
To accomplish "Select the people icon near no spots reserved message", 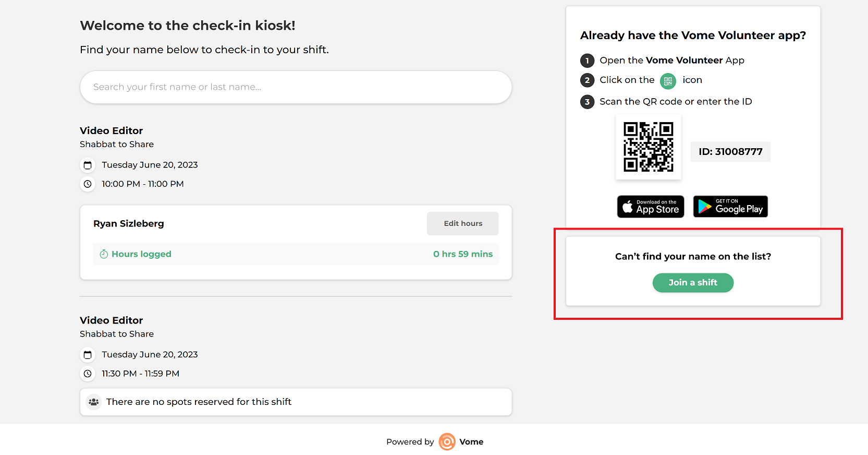I will coord(94,402).
